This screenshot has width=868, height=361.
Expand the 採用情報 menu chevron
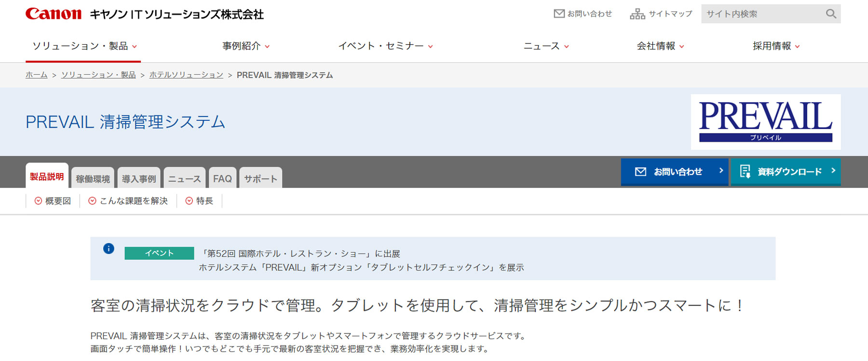click(797, 47)
